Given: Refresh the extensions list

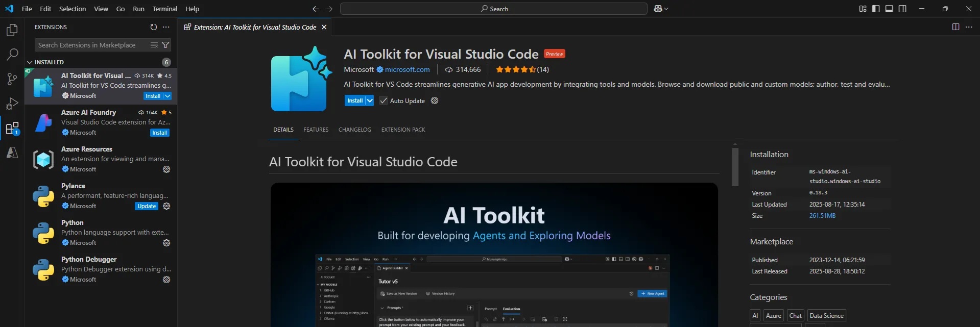Looking at the screenshot, I should coord(154,27).
